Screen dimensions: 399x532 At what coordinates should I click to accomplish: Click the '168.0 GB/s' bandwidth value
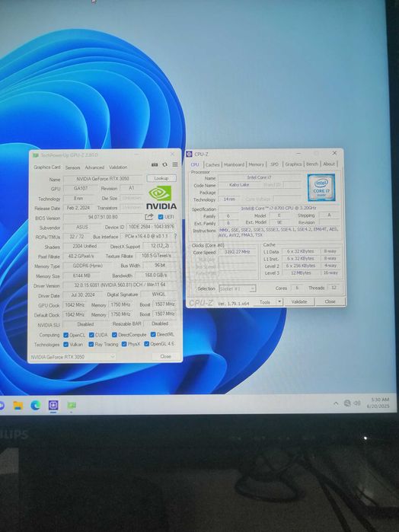(156, 276)
